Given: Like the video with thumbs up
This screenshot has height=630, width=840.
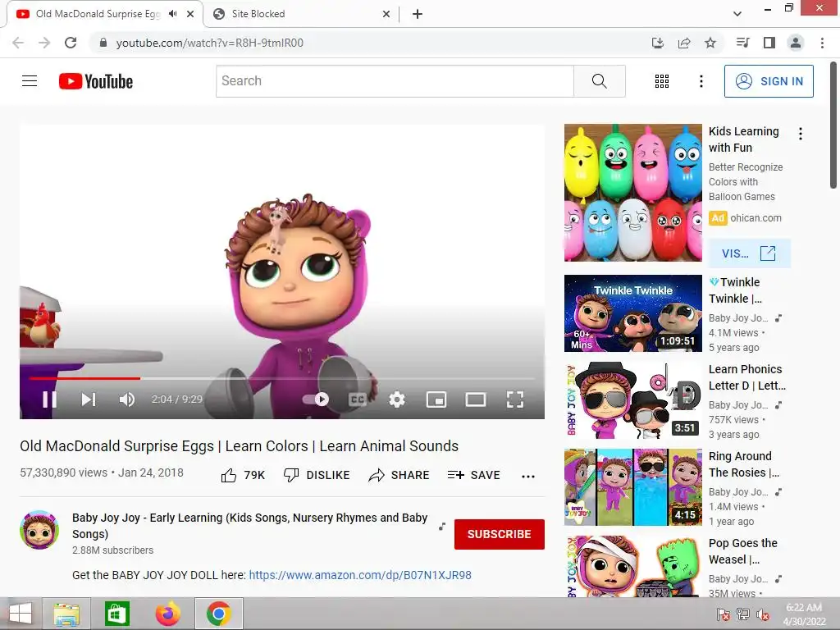Looking at the screenshot, I should click(243, 475).
